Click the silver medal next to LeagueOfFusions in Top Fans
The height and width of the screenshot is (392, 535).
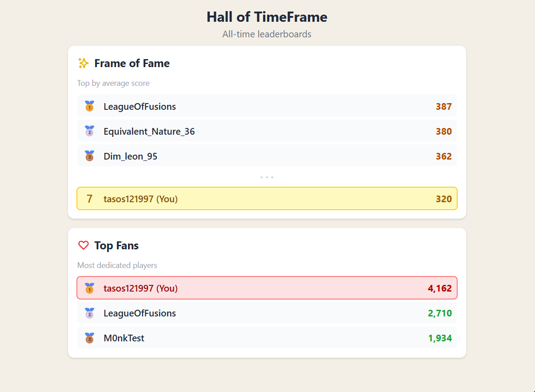(90, 313)
